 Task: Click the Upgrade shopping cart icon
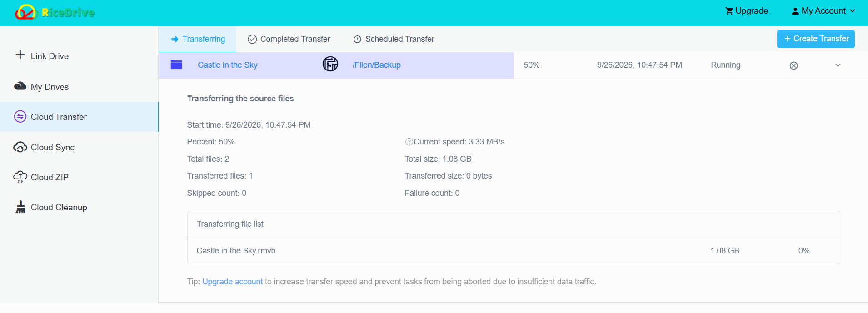[729, 11]
